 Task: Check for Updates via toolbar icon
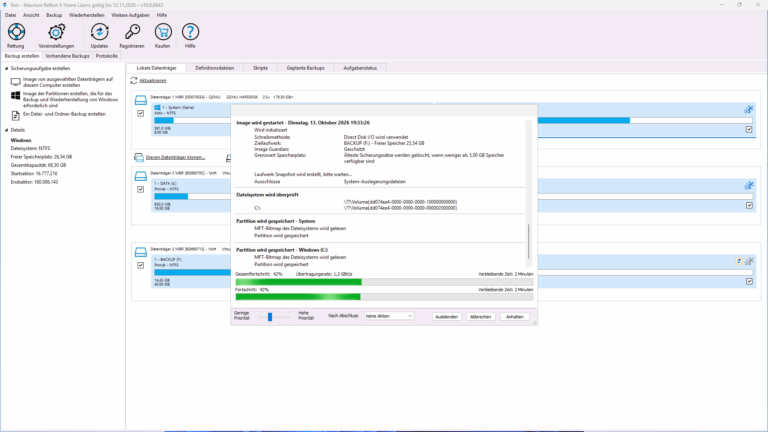point(99,32)
